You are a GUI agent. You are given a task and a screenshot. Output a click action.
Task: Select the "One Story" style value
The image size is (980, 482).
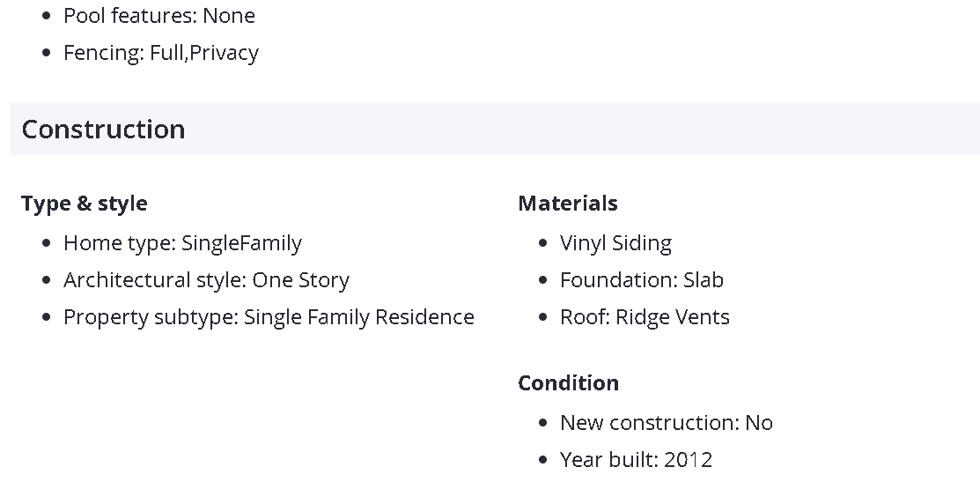click(301, 280)
